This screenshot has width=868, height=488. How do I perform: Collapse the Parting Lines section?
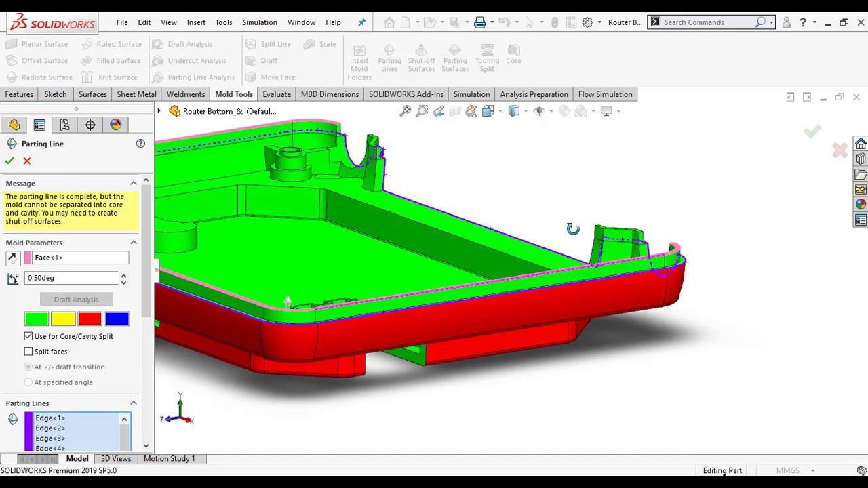[x=134, y=403]
